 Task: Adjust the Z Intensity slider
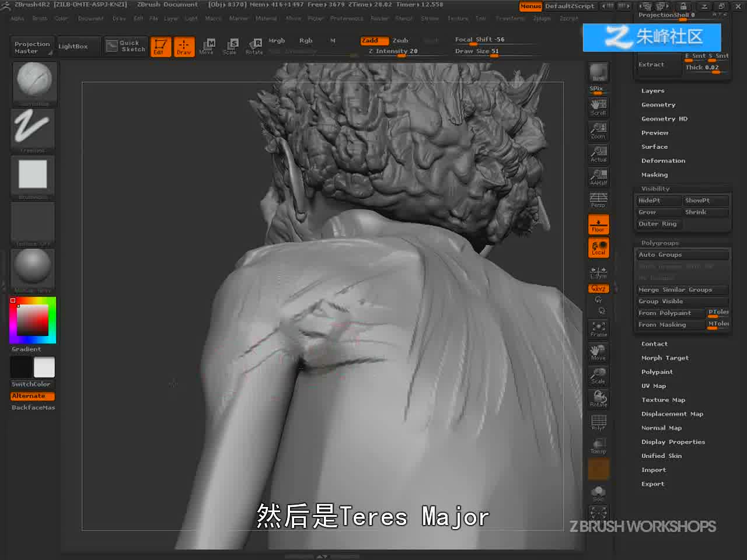tap(393, 51)
